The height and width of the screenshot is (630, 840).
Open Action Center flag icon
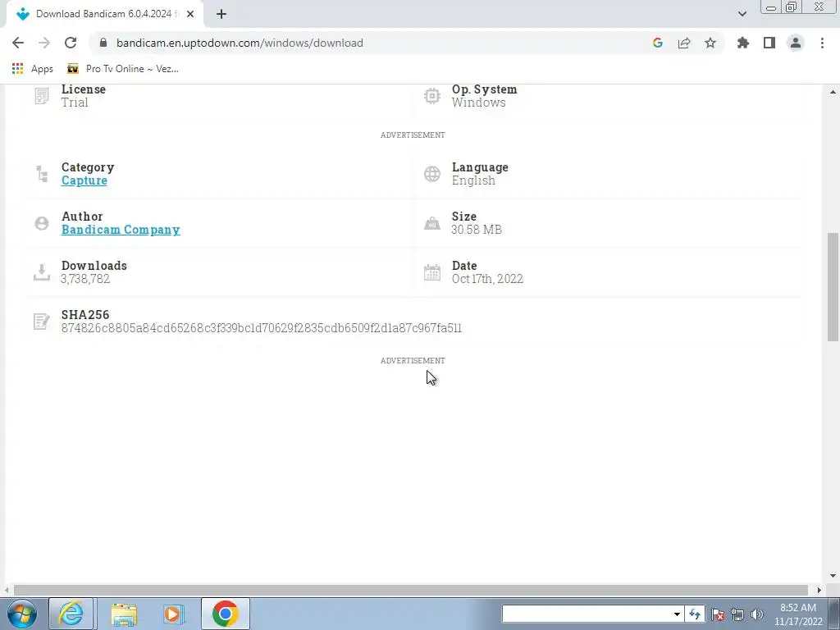718,614
